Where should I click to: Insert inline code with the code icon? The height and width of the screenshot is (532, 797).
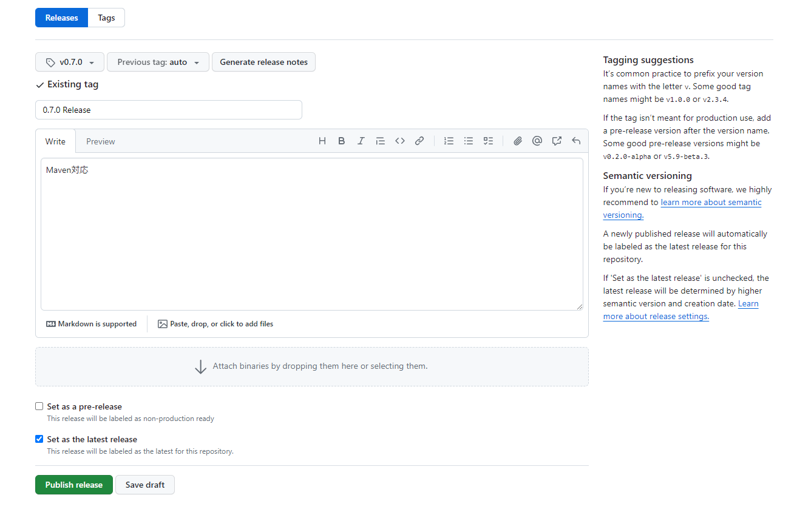tap(400, 140)
